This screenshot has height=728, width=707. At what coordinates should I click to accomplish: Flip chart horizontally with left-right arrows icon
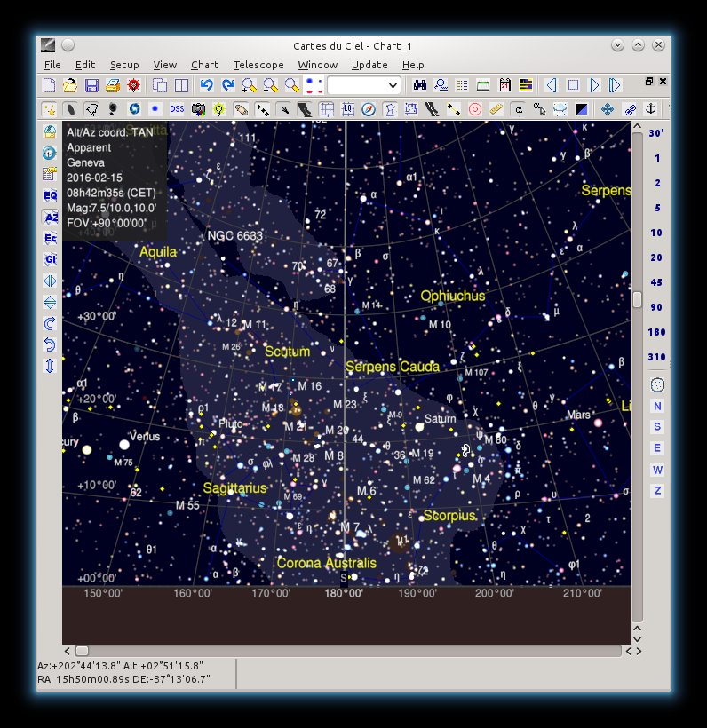coord(50,281)
